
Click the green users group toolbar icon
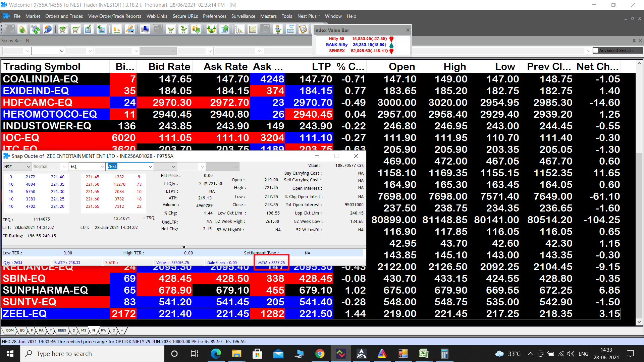[x=212, y=29]
